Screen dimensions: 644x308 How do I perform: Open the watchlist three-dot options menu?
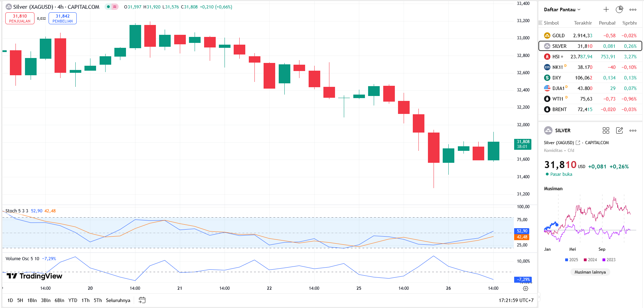click(633, 9)
